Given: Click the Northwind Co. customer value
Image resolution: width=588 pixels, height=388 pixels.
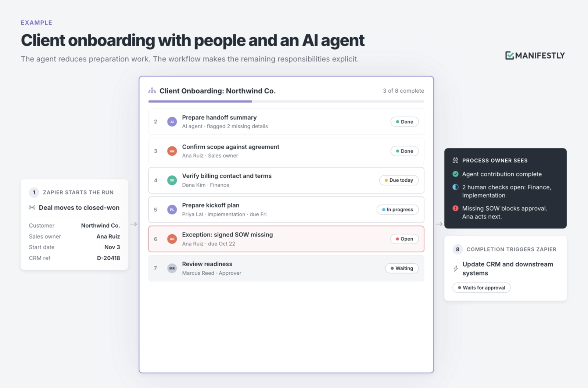Looking at the screenshot, I should point(100,225).
